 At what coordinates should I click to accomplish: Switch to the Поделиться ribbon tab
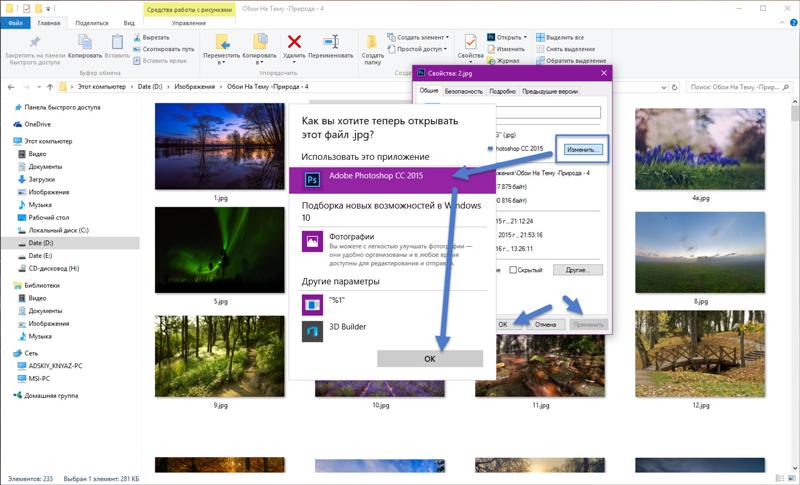coord(92,23)
